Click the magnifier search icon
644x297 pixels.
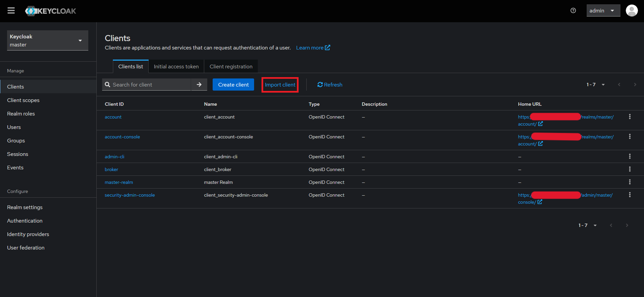click(x=108, y=85)
